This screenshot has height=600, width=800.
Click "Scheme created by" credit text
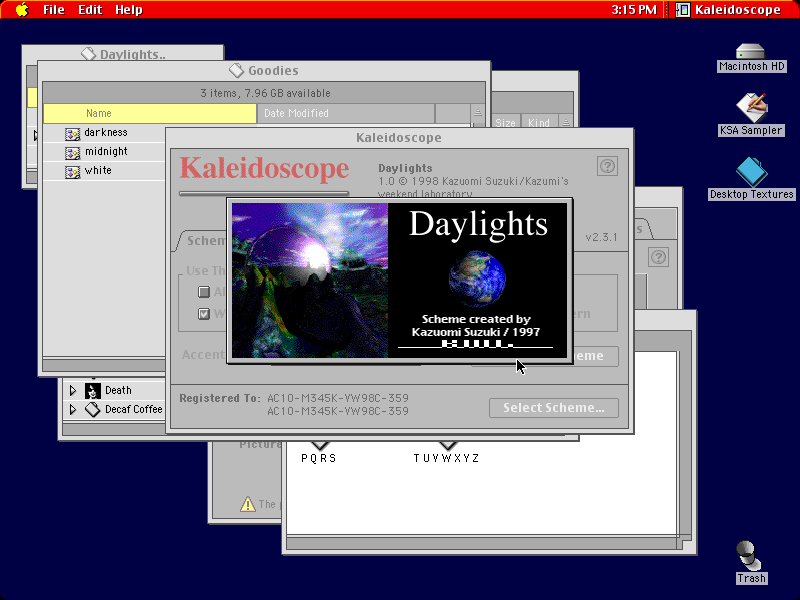(476, 319)
